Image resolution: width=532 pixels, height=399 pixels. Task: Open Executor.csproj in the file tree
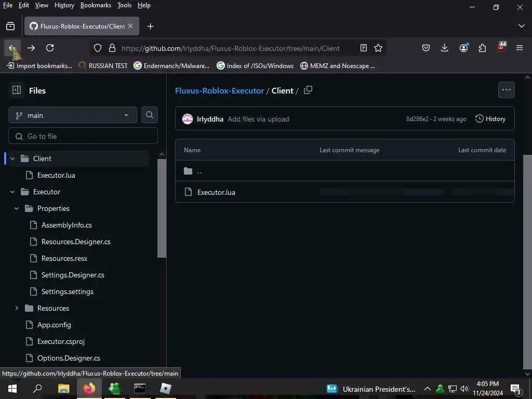(61, 341)
